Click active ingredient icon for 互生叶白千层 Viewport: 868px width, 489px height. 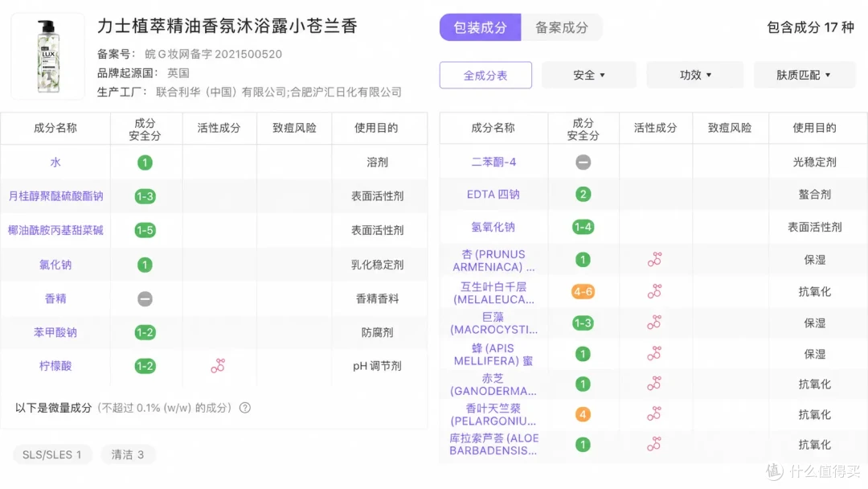[655, 291]
